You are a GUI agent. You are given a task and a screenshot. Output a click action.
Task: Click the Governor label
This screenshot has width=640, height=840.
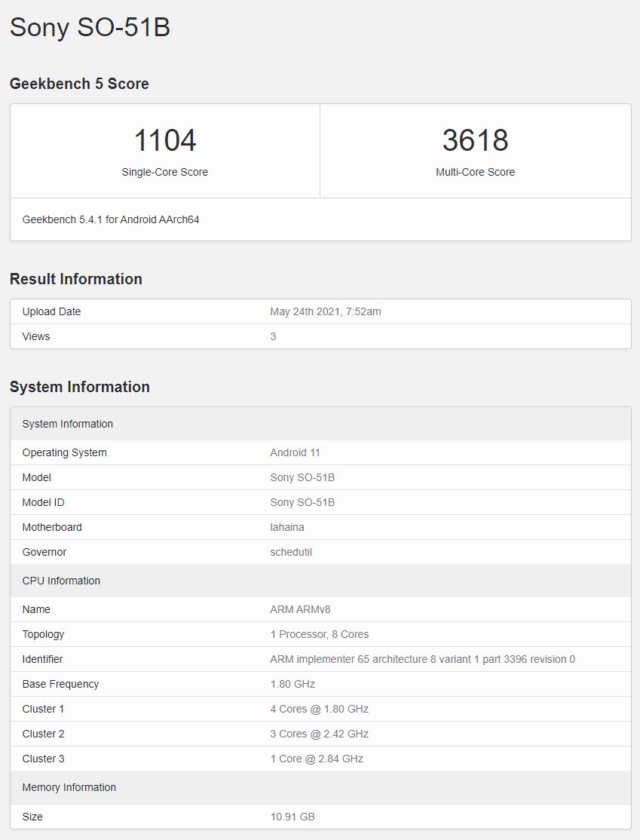coord(44,552)
